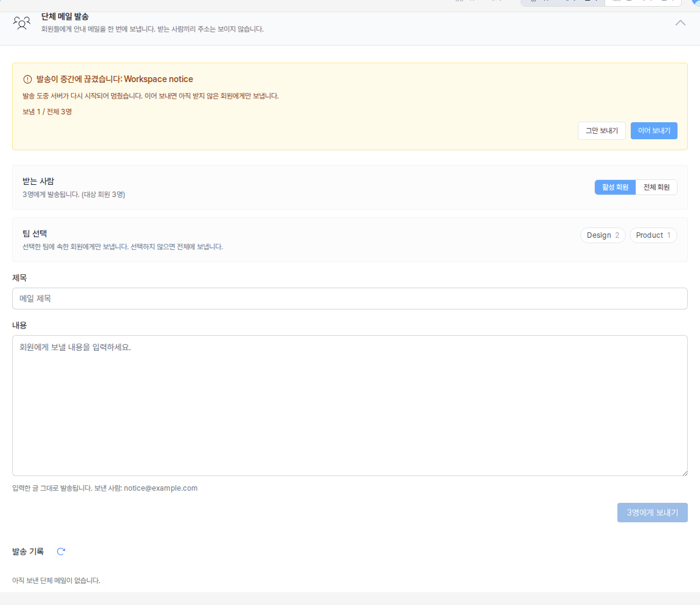Select the 활성 회원 recipient option
700x605 pixels.
(615, 187)
